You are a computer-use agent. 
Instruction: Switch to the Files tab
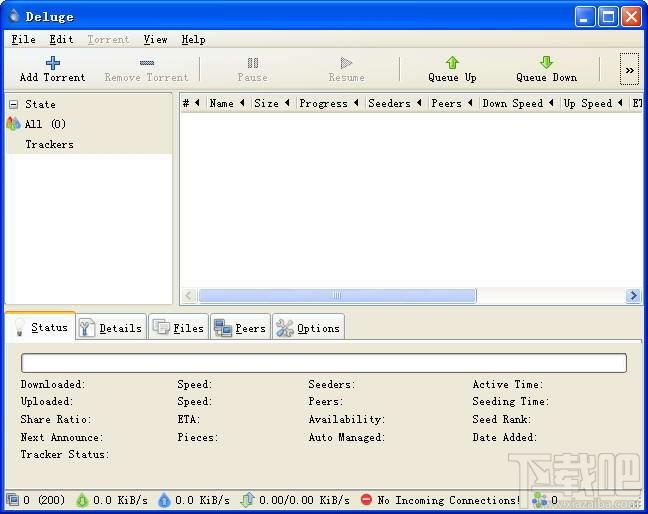pyautogui.click(x=179, y=328)
